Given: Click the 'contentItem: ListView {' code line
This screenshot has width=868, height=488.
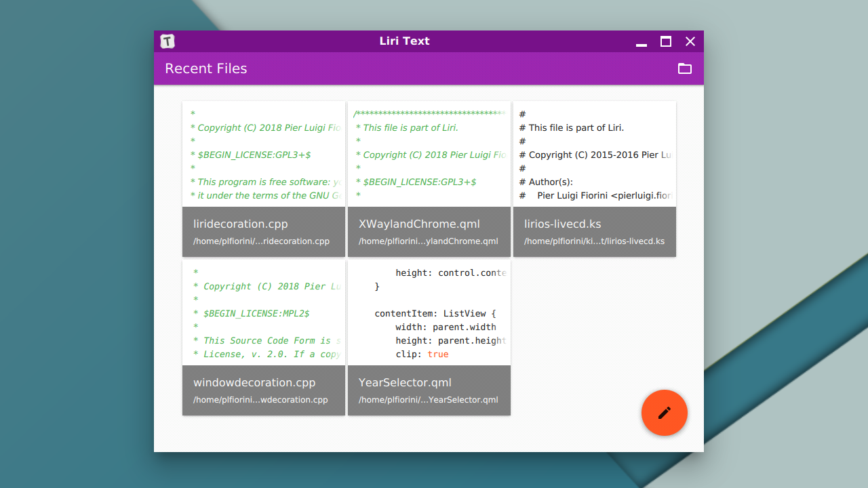Looking at the screenshot, I should click(x=435, y=314).
